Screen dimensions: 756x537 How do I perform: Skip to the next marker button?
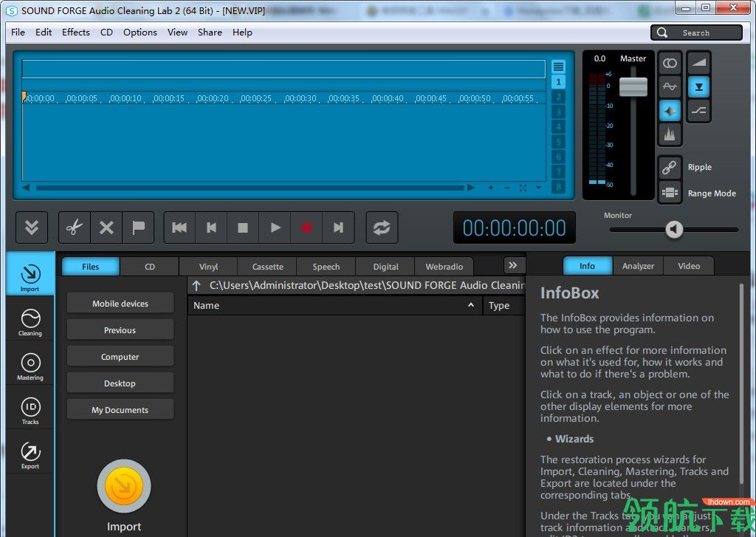[x=338, y=228]
